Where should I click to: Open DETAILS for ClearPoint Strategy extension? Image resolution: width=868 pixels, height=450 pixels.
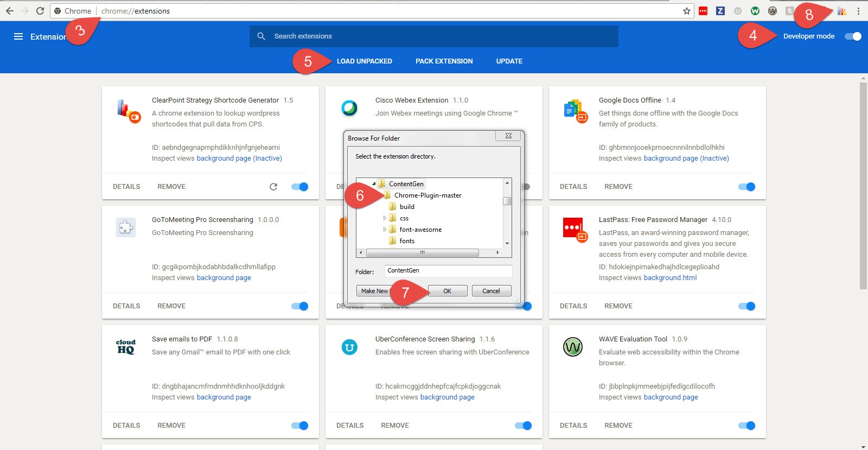tap(126, 187)
